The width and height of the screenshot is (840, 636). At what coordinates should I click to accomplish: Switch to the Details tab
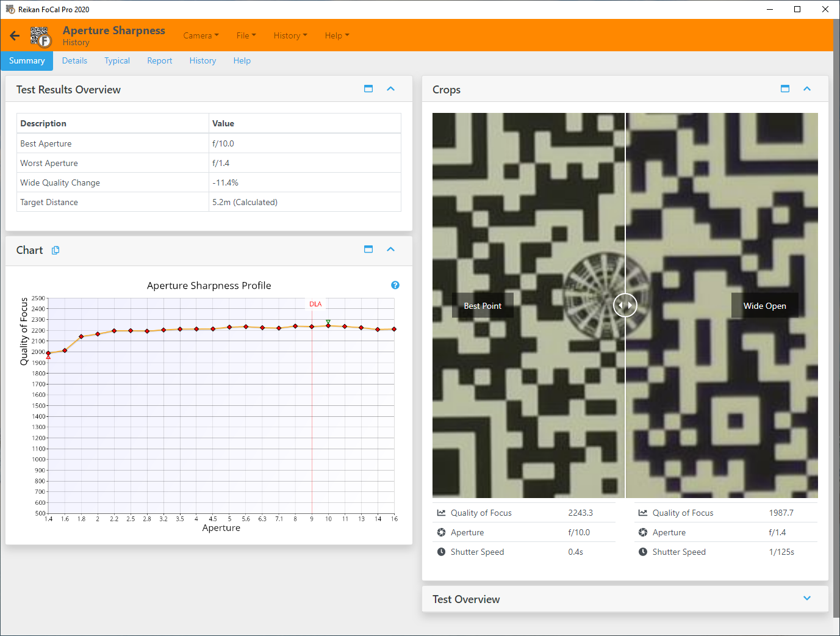click(74, 60)
